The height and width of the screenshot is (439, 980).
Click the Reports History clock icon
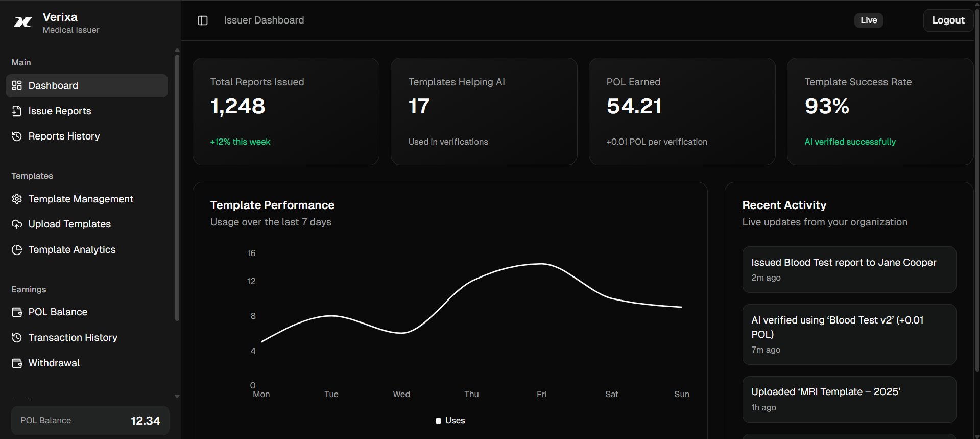(17, 136)
